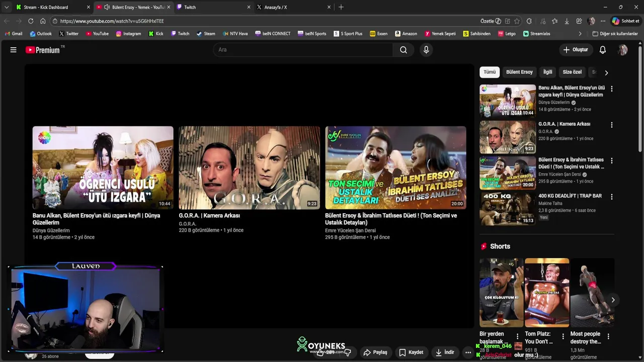The height and width of the screenshot is (362, 644).
Task: Open the beIN CONNECT bookmark
Action: coord(272,34)
